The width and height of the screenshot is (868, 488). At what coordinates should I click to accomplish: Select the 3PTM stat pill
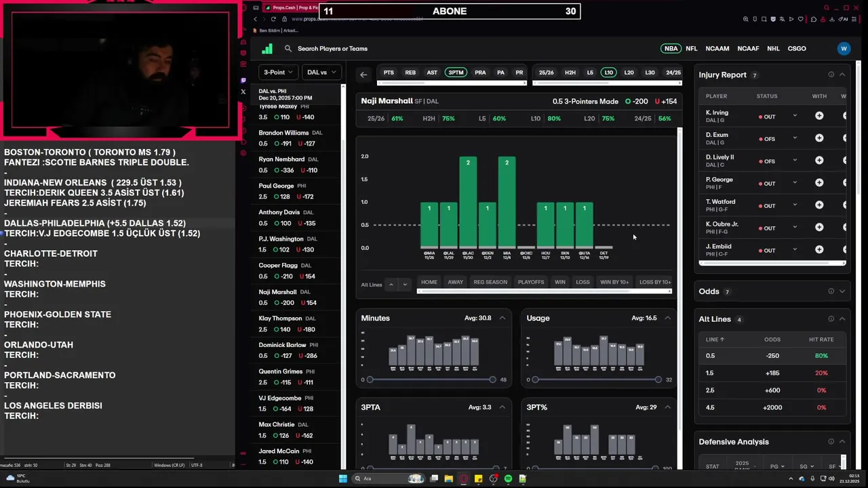click(x=456, y=73)
